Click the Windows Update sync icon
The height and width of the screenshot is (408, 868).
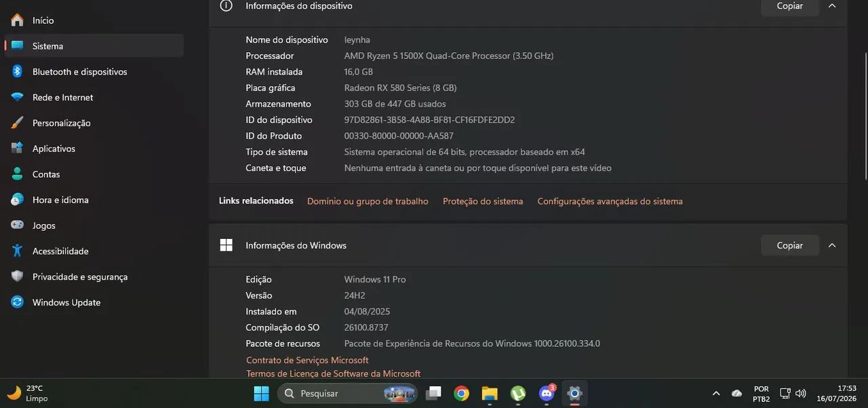point(18,302)
